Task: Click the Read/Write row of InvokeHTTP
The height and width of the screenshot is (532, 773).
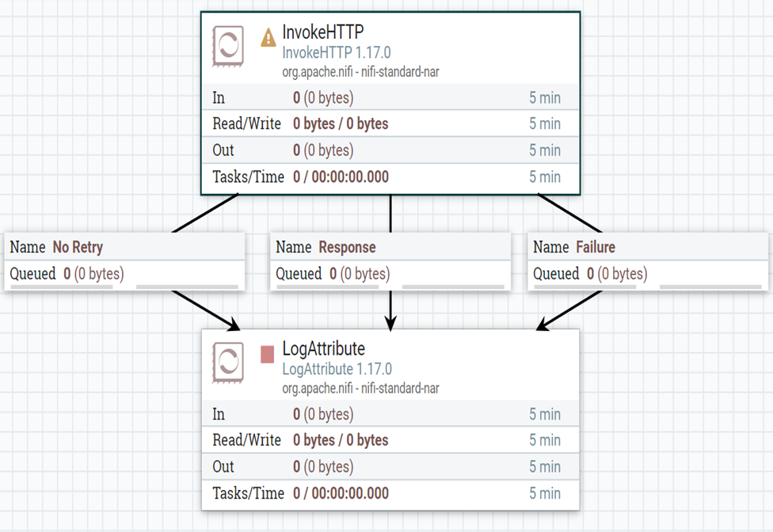Action: pyautogui.click(x=390, y=123)
